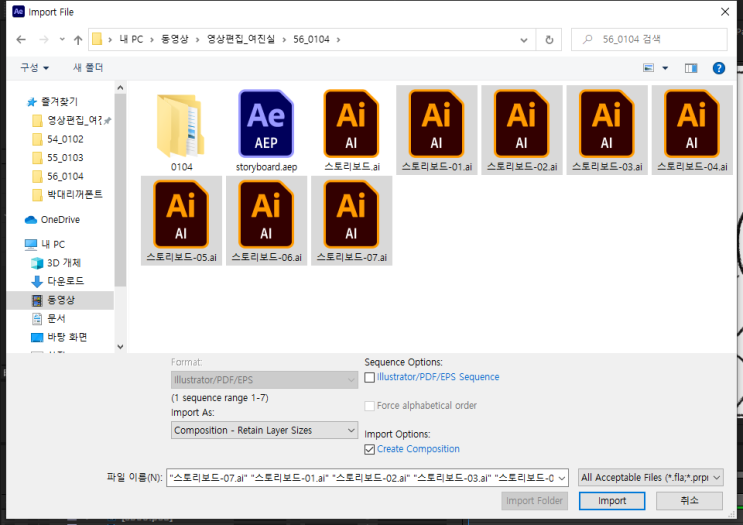The height and width of the screenshot is (525, 743).
Task: Select the 스토리보드-05.ai file icon
Action: [x=181, y=215]
